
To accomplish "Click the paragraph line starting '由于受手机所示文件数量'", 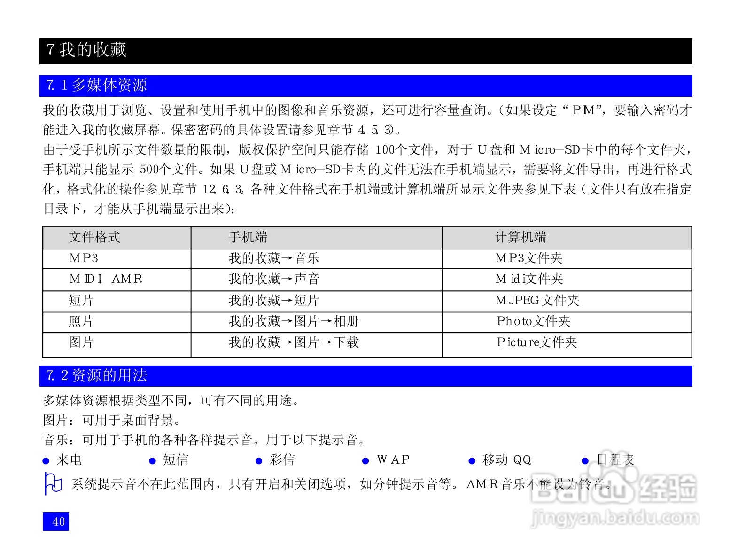I will 367,149.
